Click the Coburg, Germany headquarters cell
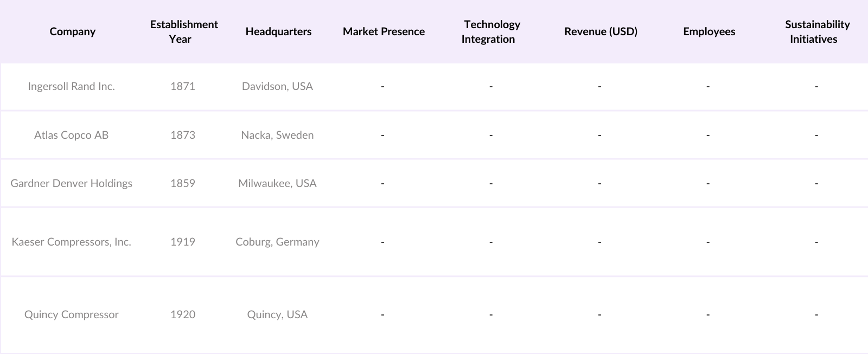The width and height of the screenshot is (868, 354). pyautogui.click(x=277, y=242)
